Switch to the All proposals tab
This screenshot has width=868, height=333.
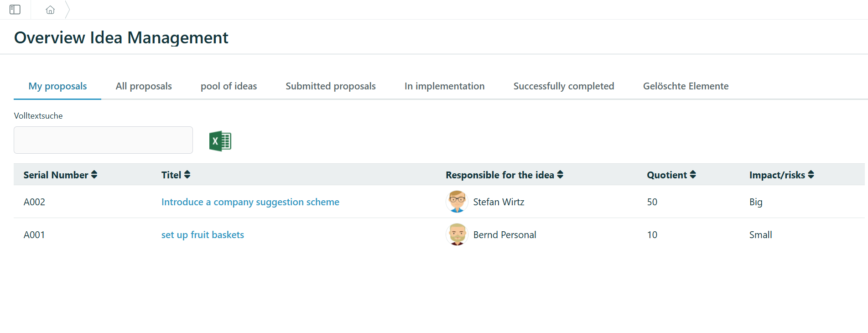pyautogui.click(x=144, y=86)
